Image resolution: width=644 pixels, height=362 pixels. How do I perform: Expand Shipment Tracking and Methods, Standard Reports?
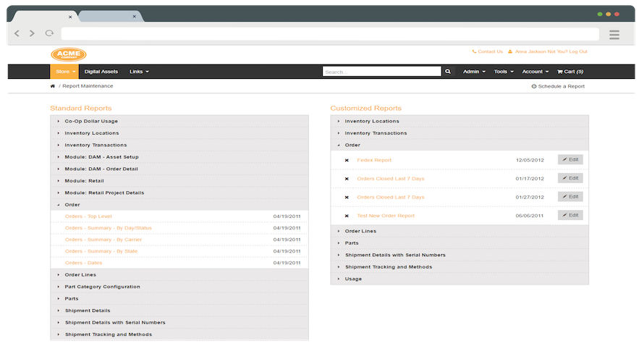tap(179, 334)
